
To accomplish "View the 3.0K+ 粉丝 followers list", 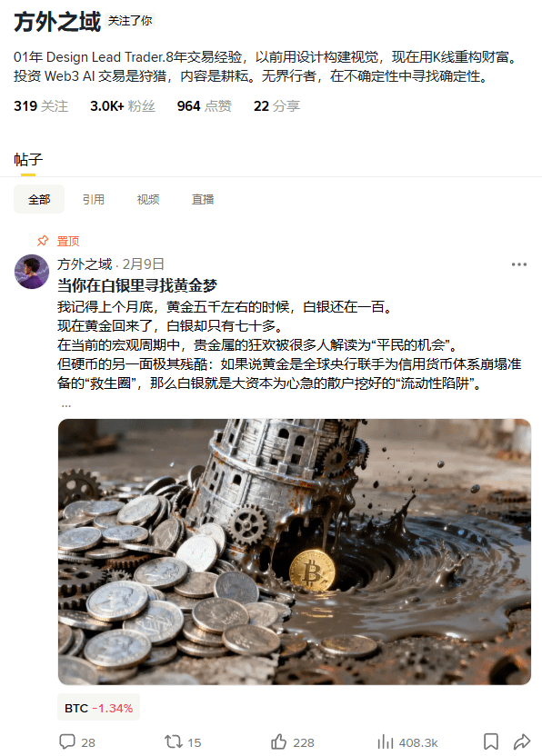I will pos(123,106).
